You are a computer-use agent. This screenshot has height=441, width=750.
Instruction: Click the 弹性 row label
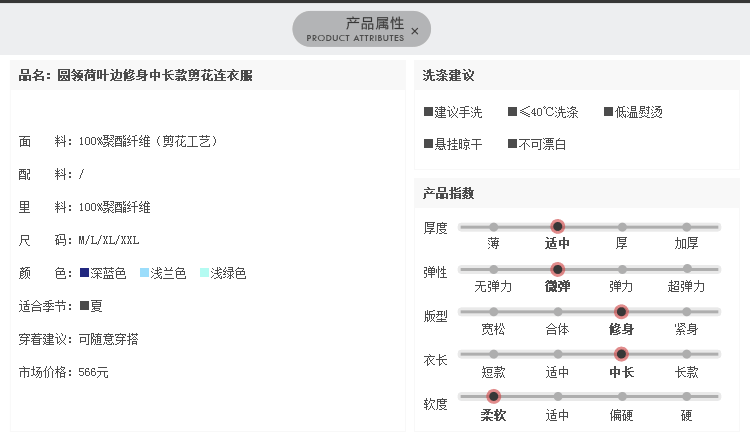pyautogui.click(x=435, y=272)
